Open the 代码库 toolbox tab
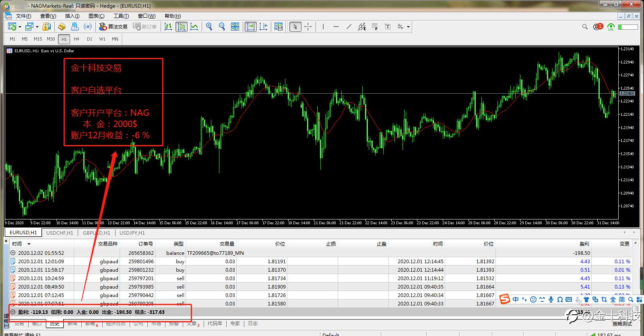The width and height of the screenshot is (644, 336). pyautogui.click(x=215, y=323)
